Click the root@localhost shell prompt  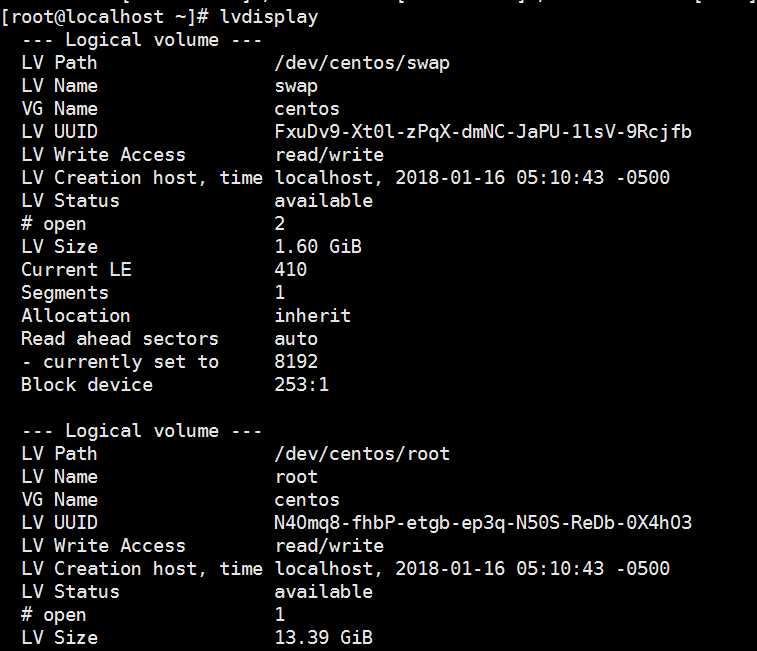point(105,17)
